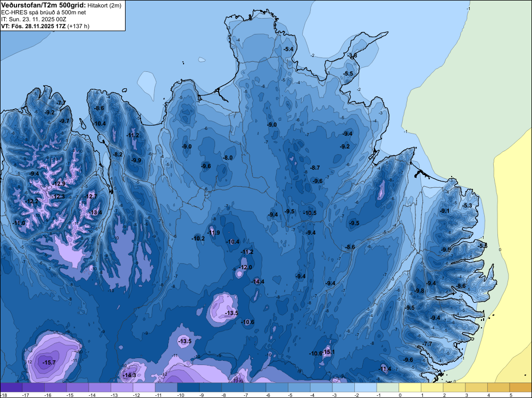Click the -13.4 temperature value
The height and width of the screenshot is (398, 532).
click(x=96, y=213)
